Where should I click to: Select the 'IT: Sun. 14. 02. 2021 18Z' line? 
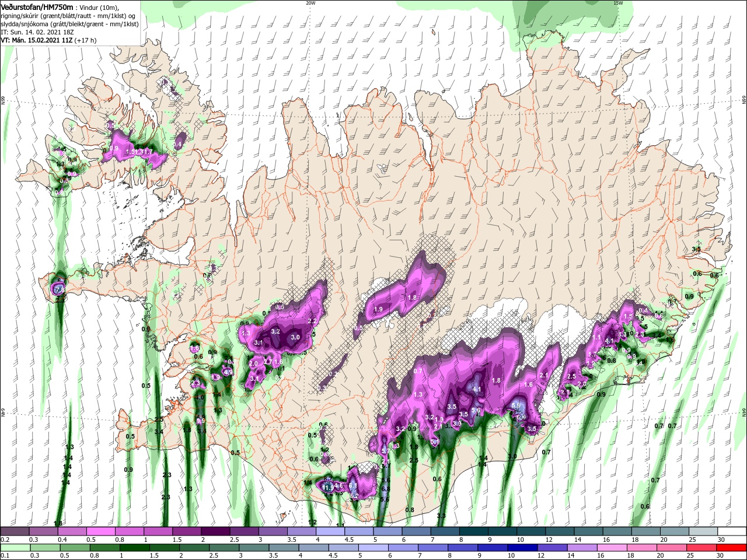[x=37, y=32]
